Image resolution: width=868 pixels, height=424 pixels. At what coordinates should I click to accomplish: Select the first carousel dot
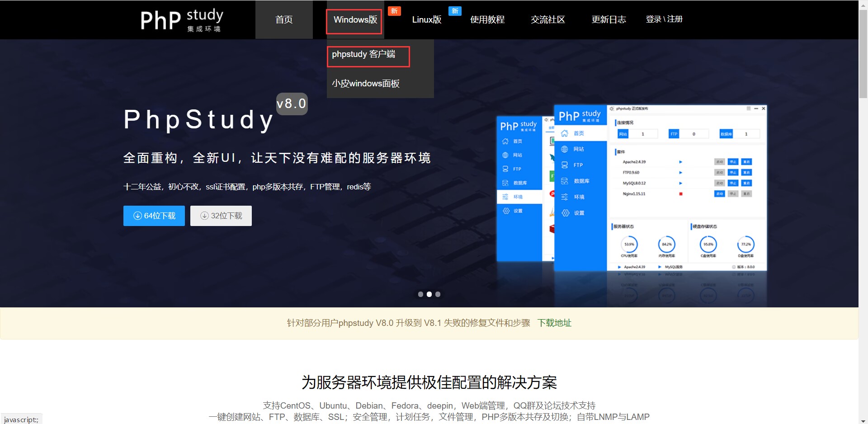tap(420, 294)
